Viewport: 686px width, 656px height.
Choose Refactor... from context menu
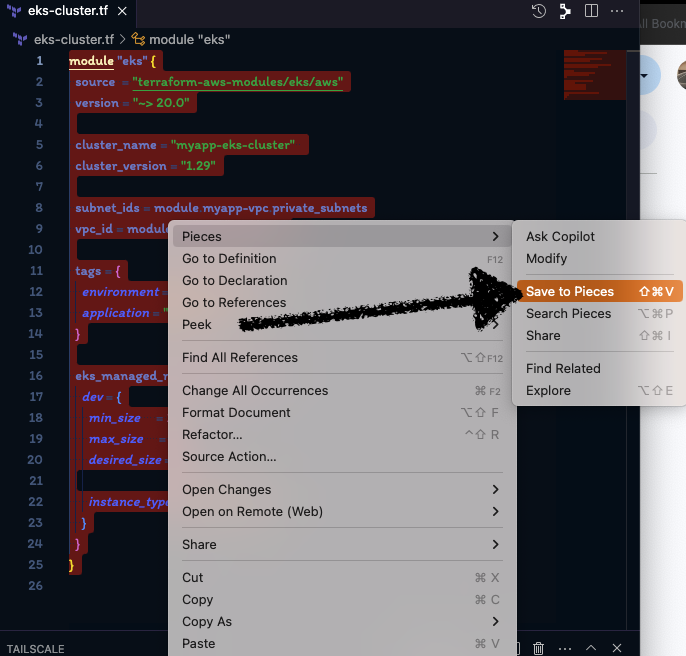click(x=340, y=435)
